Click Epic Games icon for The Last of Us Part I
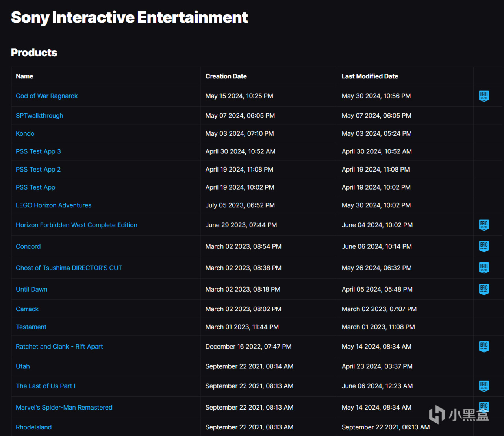Viewport: 504px width, 436px height. tap(484, 386)
